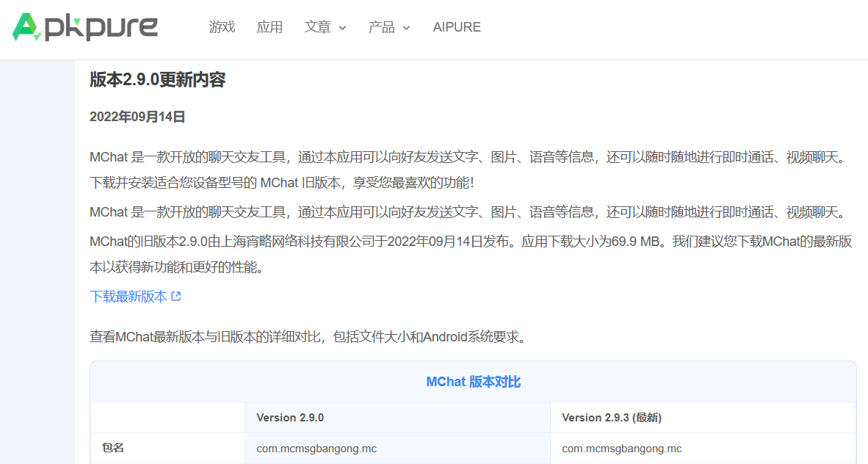Click the sentence starting 查看MChat最新版本与旧版本
Image resolution: width=868 pixels, height=464 pixels.
click(x=308, y=337)
